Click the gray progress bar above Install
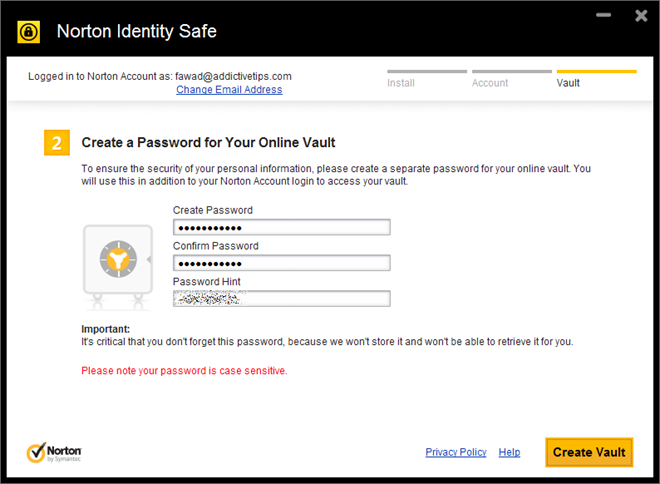 point(427,72)
